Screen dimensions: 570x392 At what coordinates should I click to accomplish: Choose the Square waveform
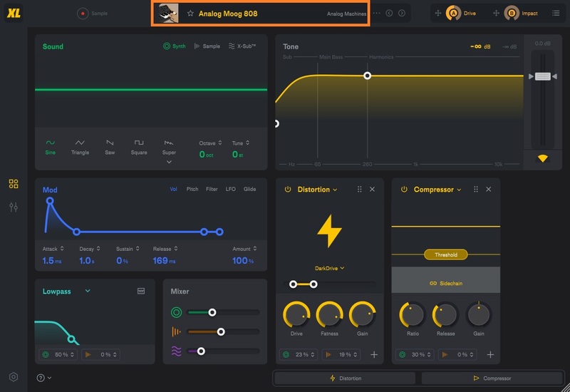(x=139, y=148)
